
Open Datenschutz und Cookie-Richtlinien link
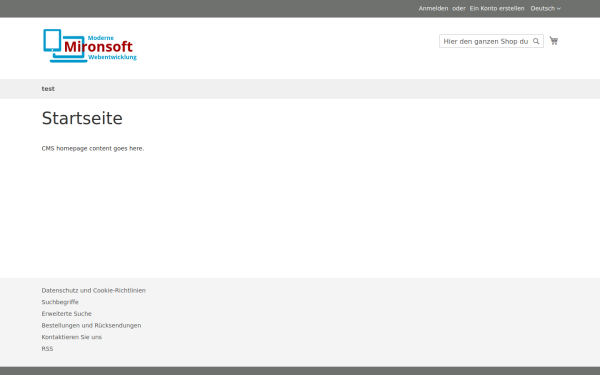tap(93, 290)
